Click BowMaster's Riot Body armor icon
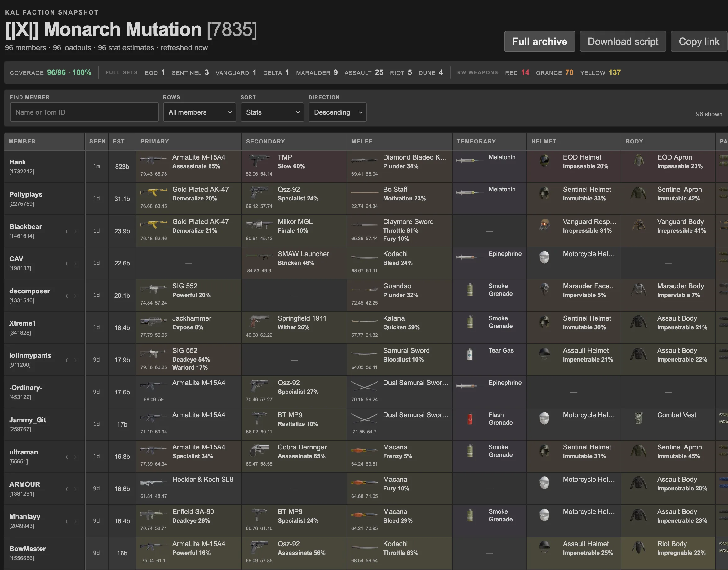The width and height of the screenshot is (728, 570). click(x=639, y=547)
